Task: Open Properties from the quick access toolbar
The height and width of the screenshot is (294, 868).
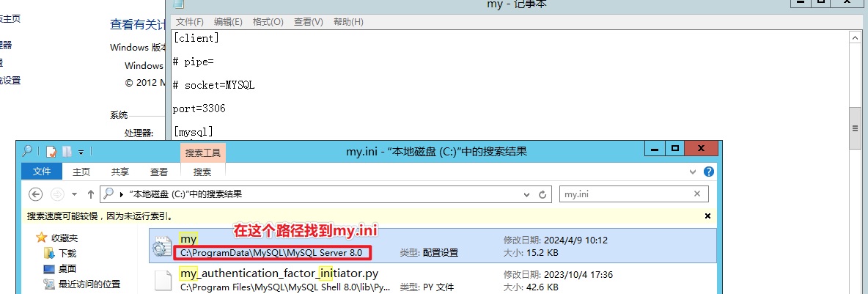Action: point(51,152)
